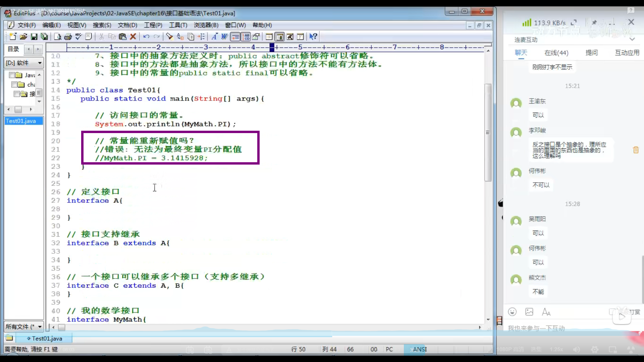The height and width of the screenshot is (362, 644).
Task: Click the Print icon
Action: pos(68,37)
